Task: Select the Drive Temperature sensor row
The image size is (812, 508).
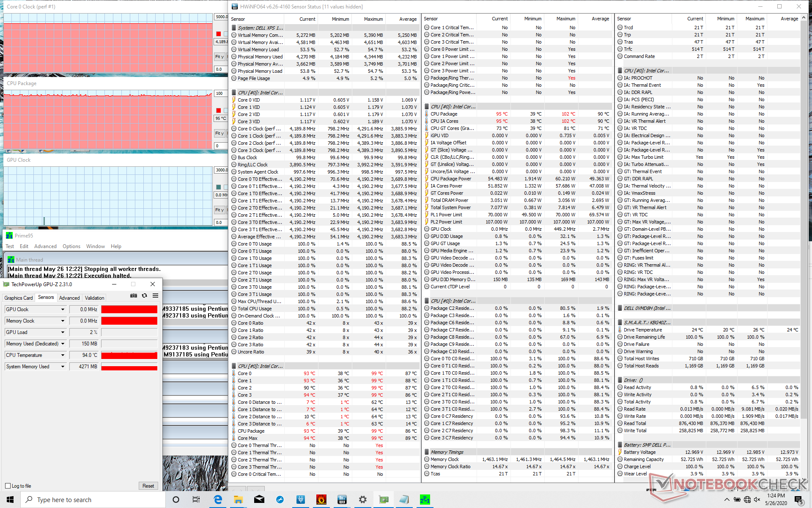Action: click(708, 330)
